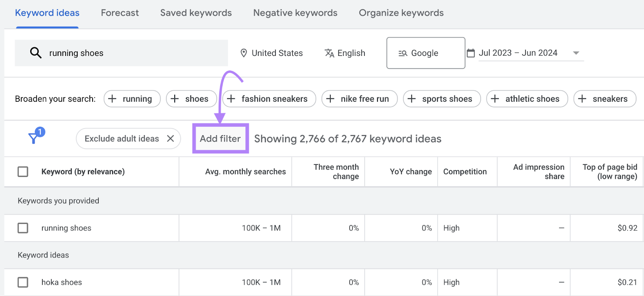Click the hoka shoes keyword text
Viewport: 644px width, 296px height.
point(62,282)
